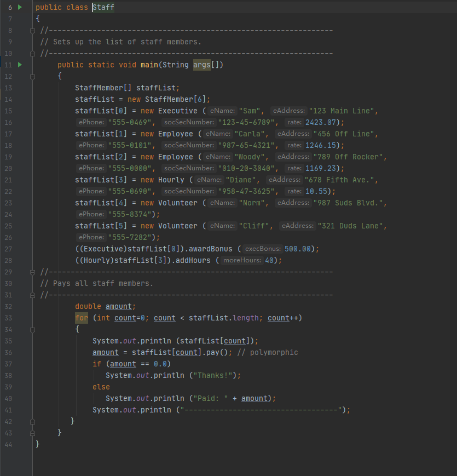The image size is (457, 476).
Task: Select the 'amount' variable declaration
Action: (x=119, y=306)
